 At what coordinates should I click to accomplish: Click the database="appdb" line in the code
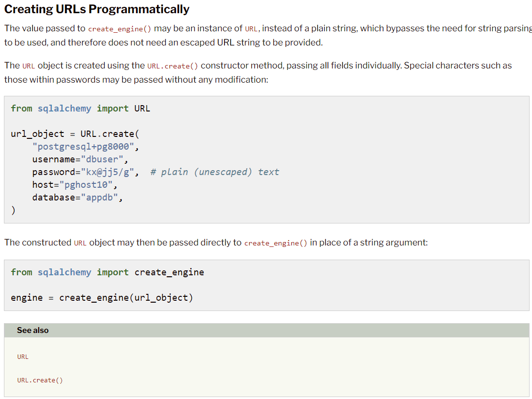(77, 198)
